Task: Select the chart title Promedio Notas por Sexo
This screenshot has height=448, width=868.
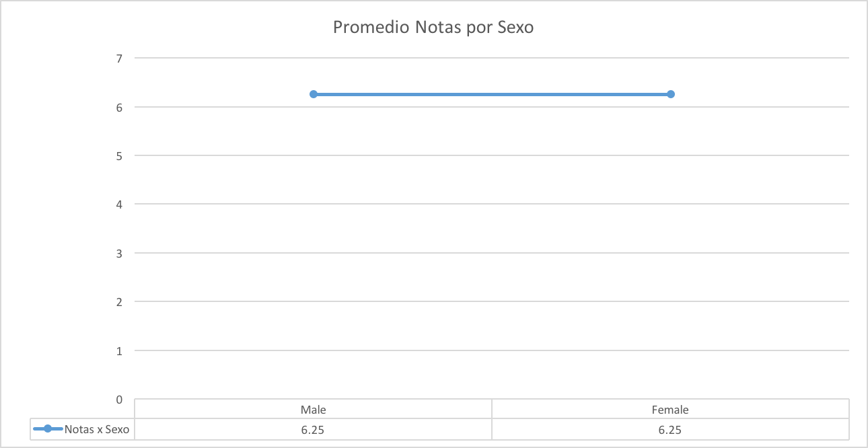Action: 433,28
